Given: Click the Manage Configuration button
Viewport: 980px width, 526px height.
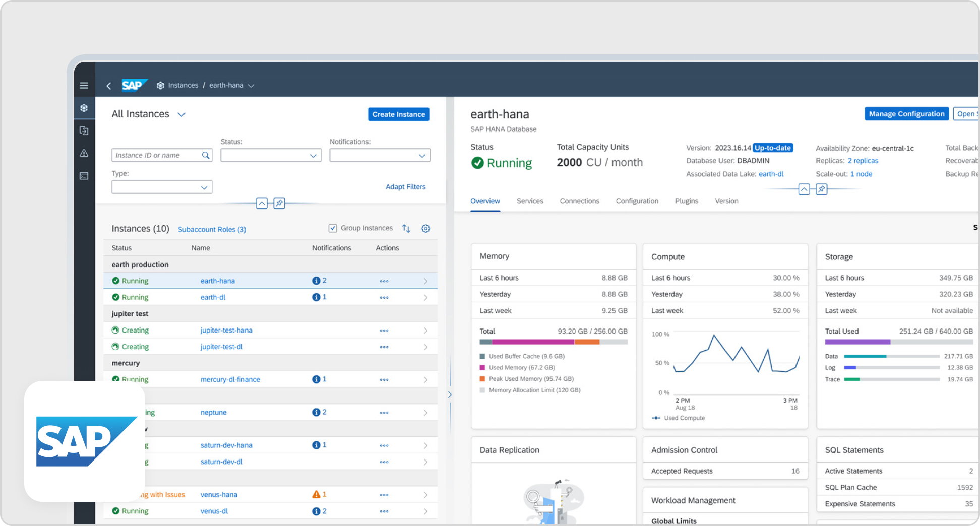Looking at the screenshot, I should [906, 114].
